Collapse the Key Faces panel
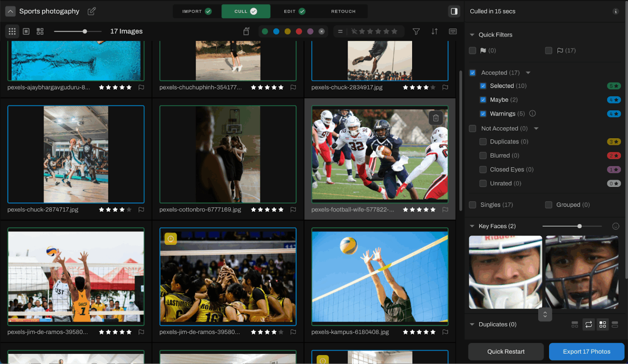The height and width of the screenshot is (364, 628). point(472,226)
